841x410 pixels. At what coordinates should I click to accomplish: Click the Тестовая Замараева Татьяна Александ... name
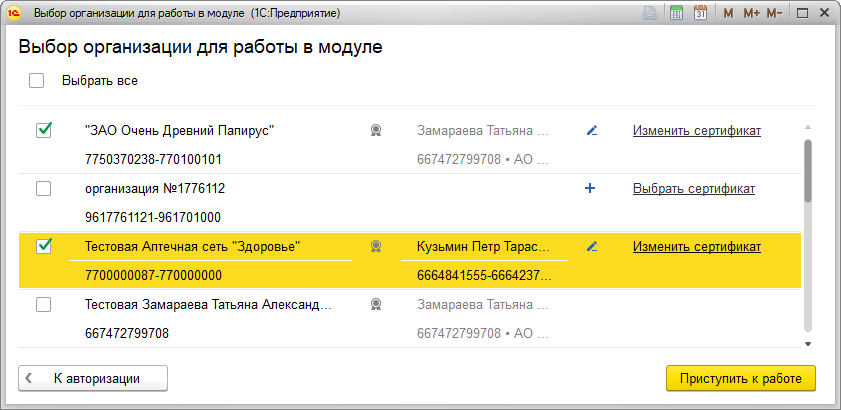(x=208, y=304)
